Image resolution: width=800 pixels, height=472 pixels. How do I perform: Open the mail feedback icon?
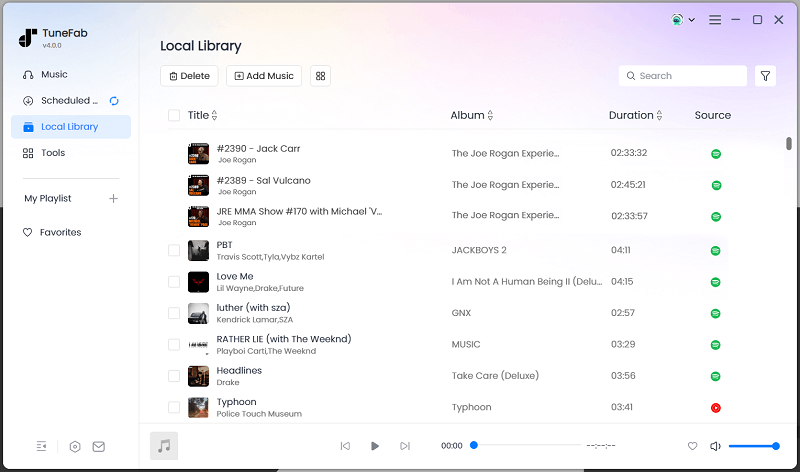click(x=98, y=447)
